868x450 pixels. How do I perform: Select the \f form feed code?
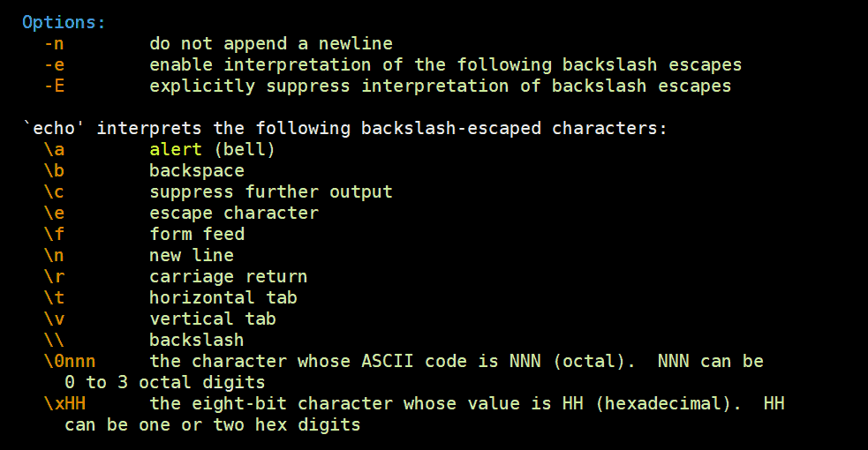pyautogui.click(x=54, y=235)
